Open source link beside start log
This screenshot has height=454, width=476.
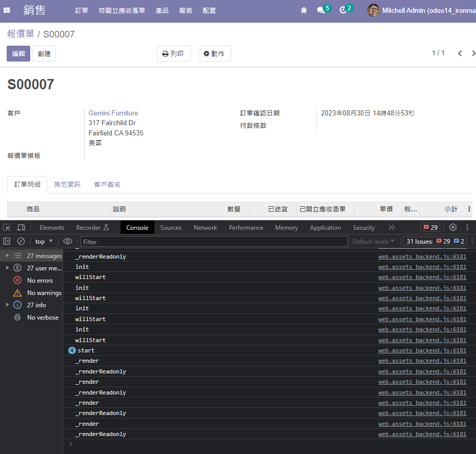422,350
